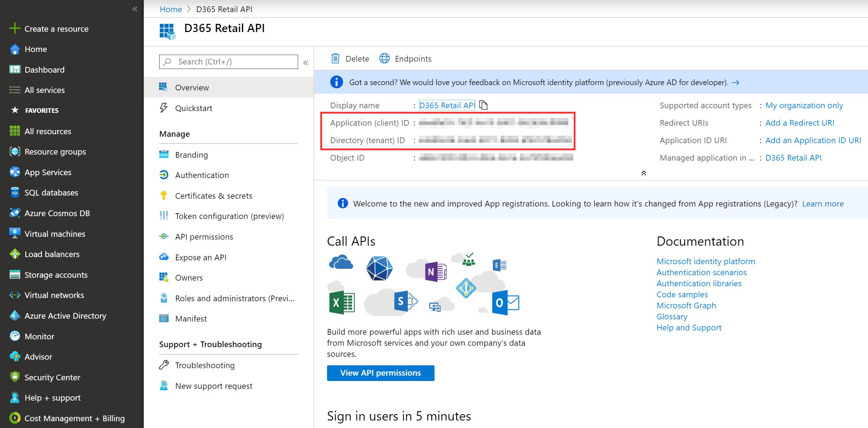The image size is (868, 428).
Task: Open the Load balancers icon
Action: [x=15, y=254]
